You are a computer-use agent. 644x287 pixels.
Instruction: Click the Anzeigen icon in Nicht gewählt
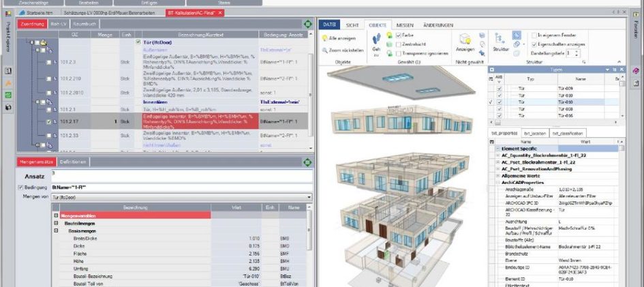tap(465, 40)
